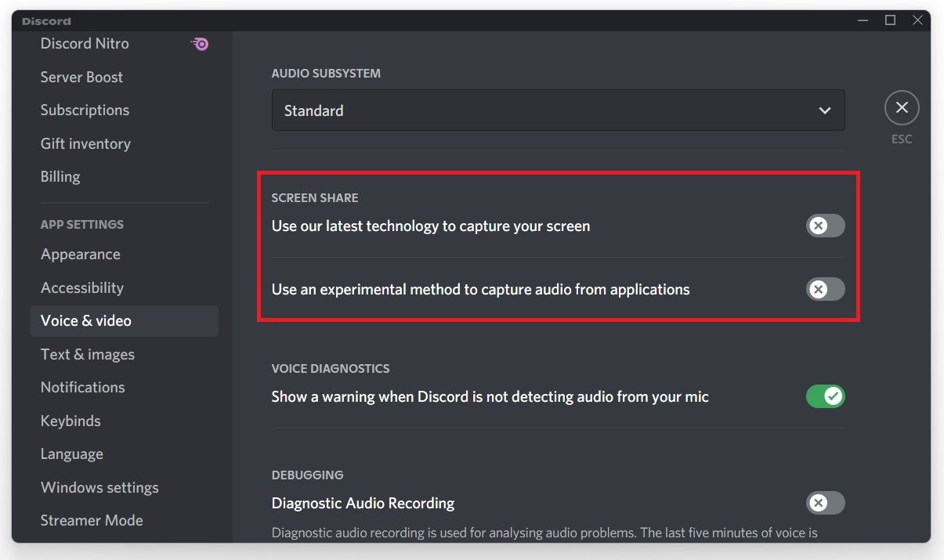Viewport: 944px width, 560px height.
Task: Open the Audio Subsystem Standard dropdown
Action: click(558, 110)
